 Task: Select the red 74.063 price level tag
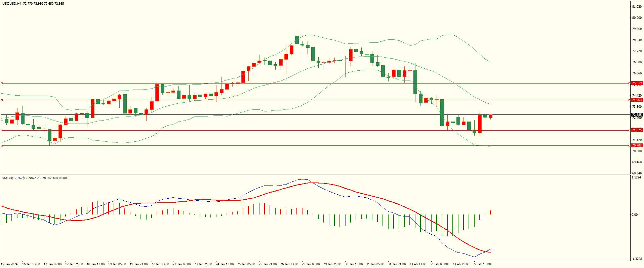[x=637, y=100]
